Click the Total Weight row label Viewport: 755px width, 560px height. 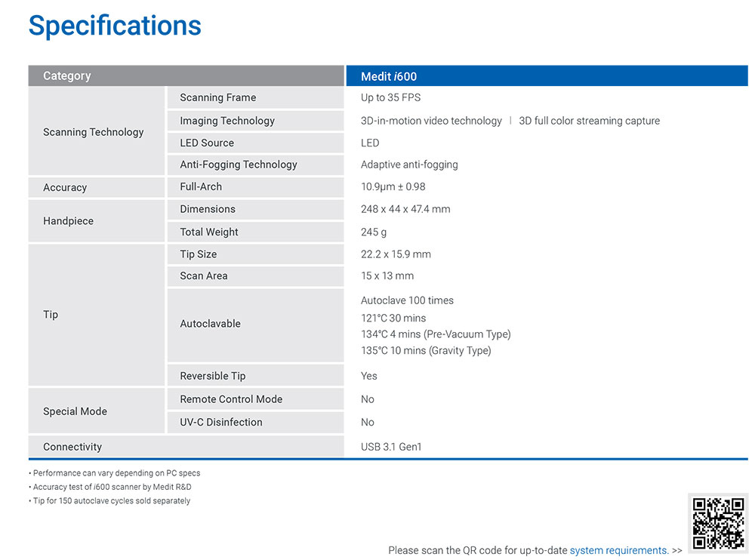[209, 232]
